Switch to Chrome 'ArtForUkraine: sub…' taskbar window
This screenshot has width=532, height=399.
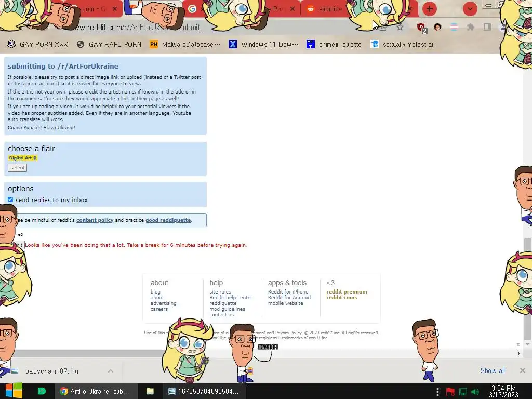[x=96, y=391]
